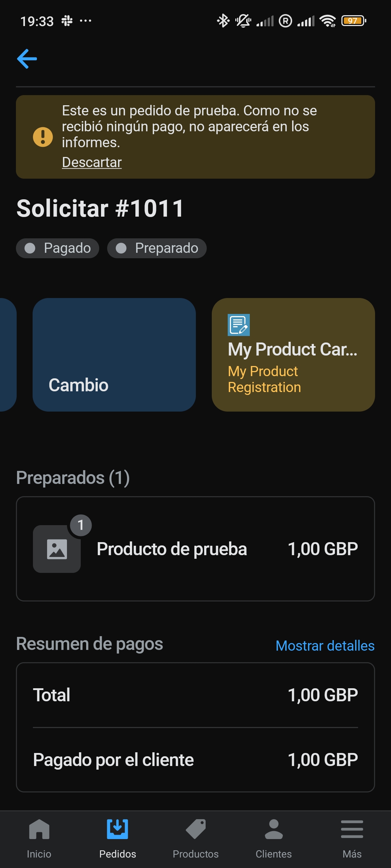Open the My Product Registration card

pyautogui.click(x=293, y=369)
